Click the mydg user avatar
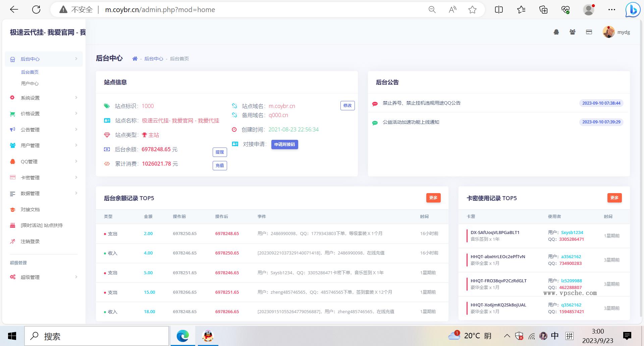 tap(608, 32)
